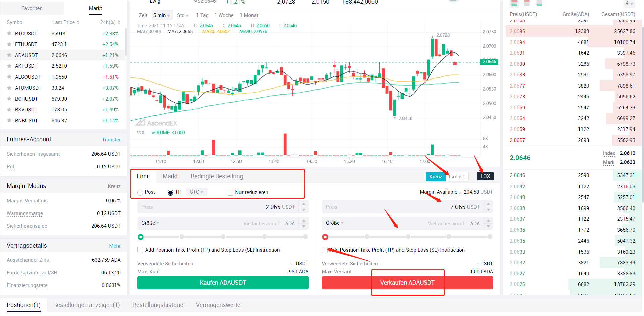Open the Std interval dropdown
Viewport: 644px width, 316px height.
coord(183,15)
